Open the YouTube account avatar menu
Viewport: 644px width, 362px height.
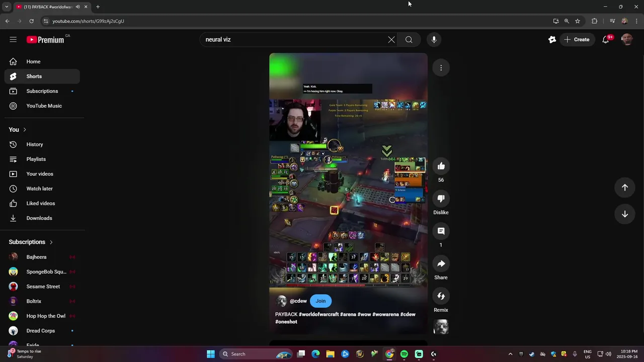tap(627, 39)
